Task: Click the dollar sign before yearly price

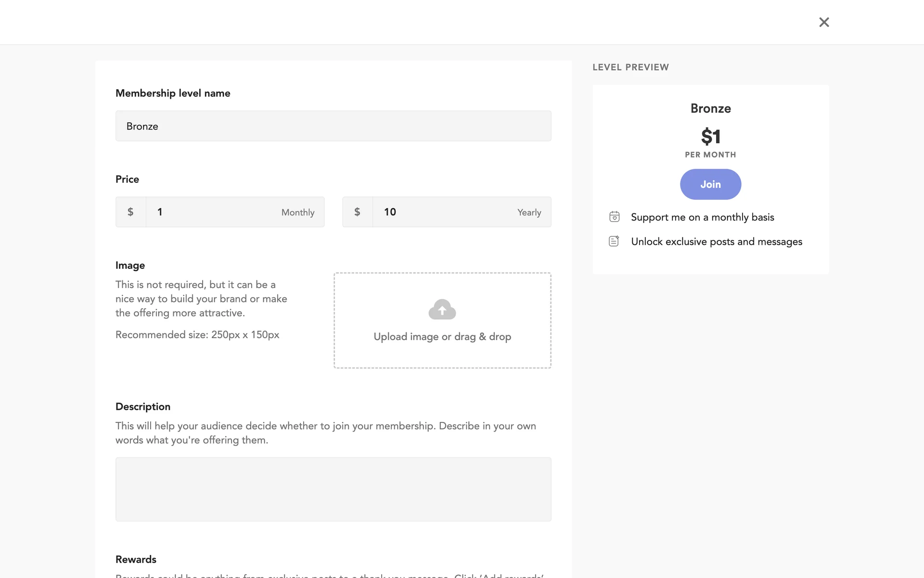Action: click(x=357, y=212)
